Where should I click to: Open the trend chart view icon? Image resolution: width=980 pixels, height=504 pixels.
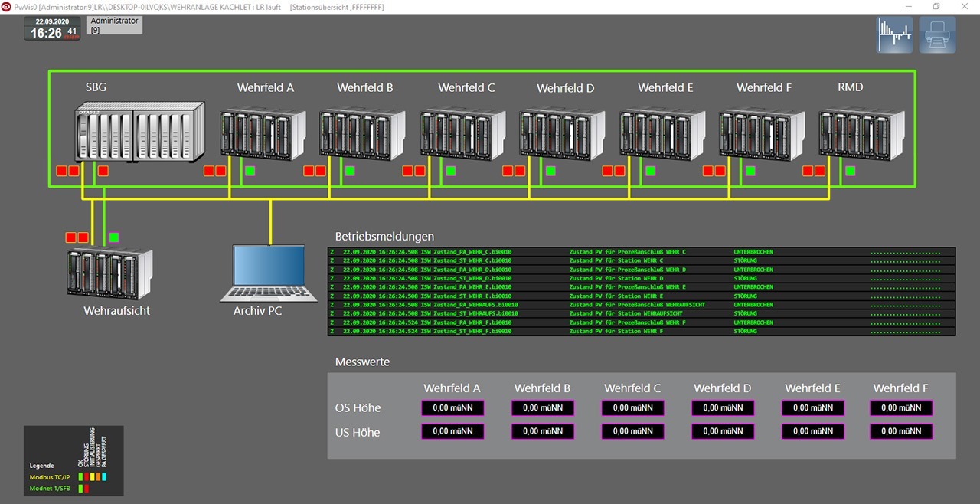(894, 35)
